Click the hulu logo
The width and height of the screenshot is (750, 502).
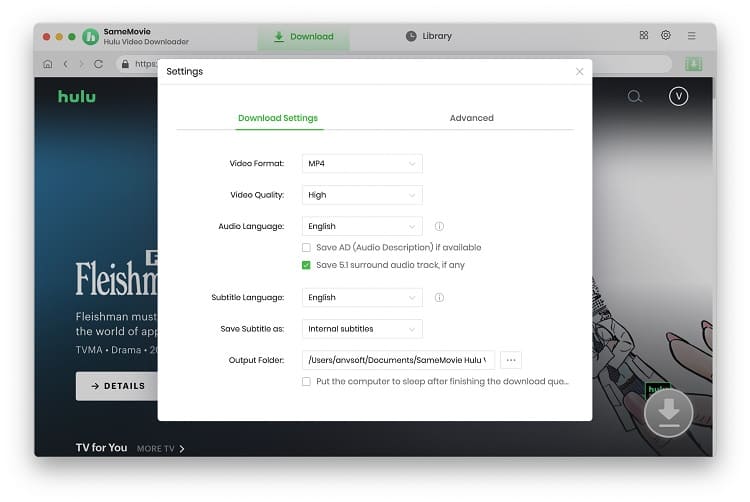coord(77,97)
